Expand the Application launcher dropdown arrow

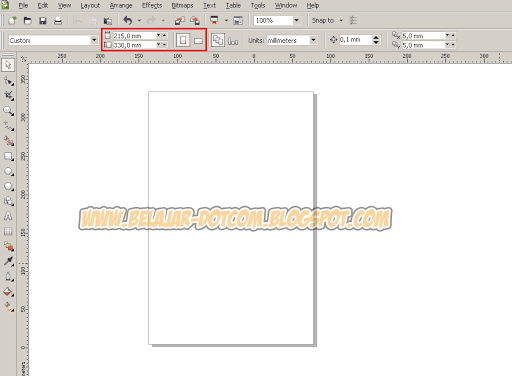coord(226,21)
